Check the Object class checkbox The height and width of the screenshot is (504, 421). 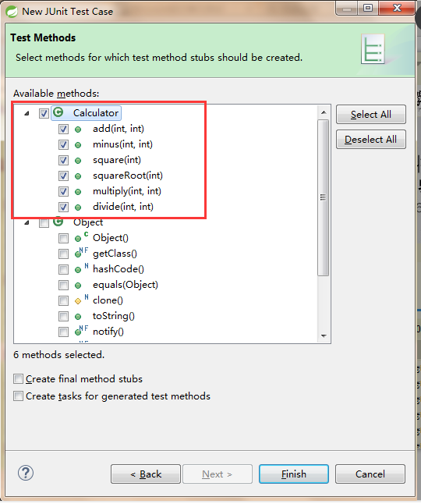pyautogui.click(x=44, y=222)
